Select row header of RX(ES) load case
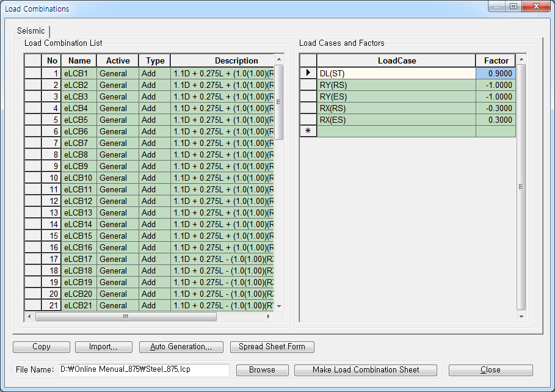555x392 pixels. click(x=308, y=120)
